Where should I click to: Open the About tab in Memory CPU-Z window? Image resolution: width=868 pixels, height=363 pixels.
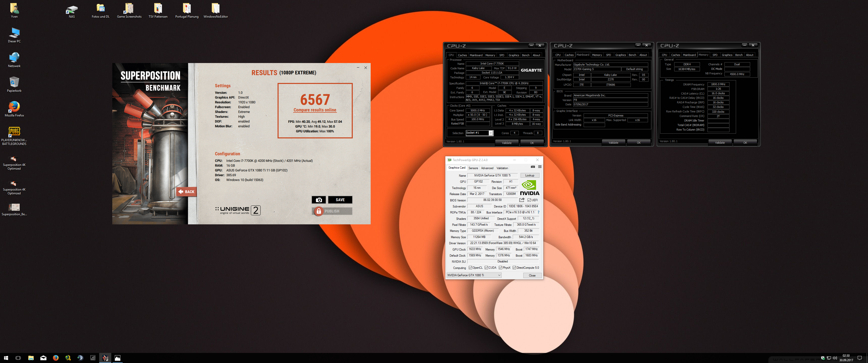click(749, 55)
